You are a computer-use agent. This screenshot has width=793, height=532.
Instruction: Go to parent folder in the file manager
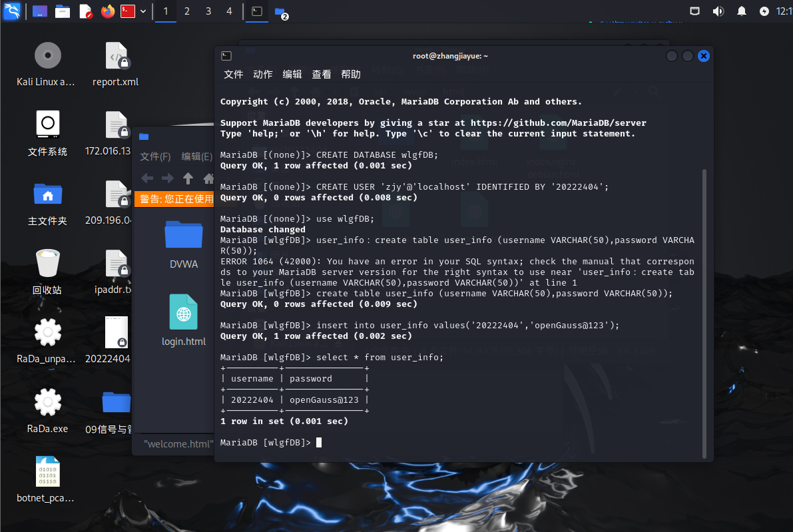click(188, 178)
